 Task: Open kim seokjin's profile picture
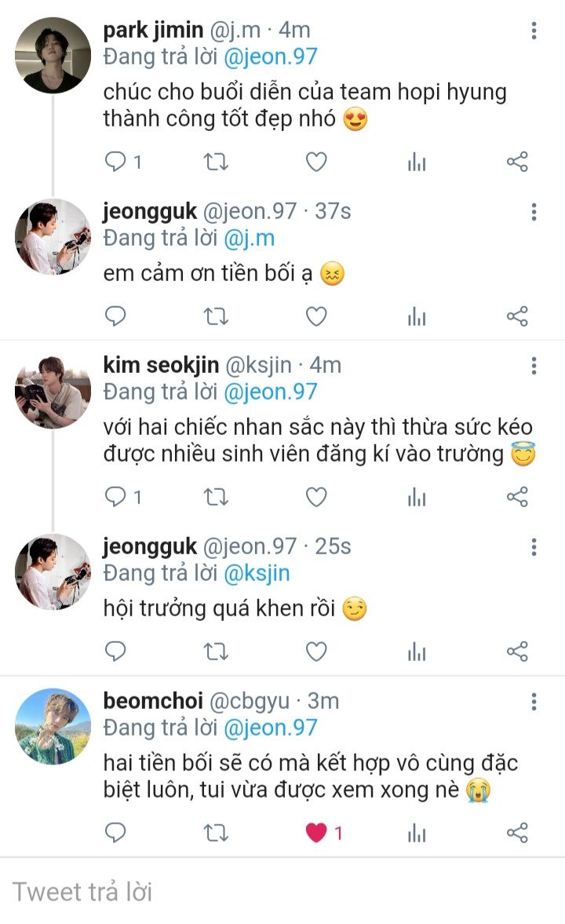point(53,392)
